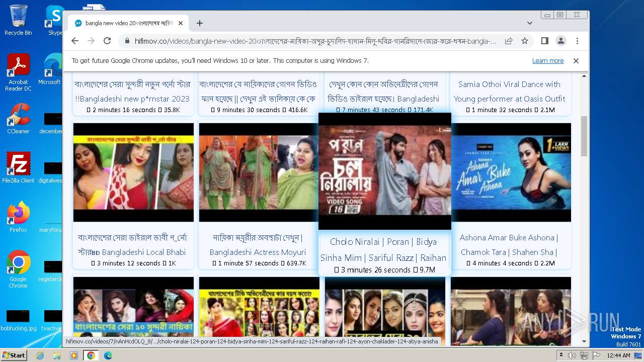This screenshot has height=362, width=644.
Task: Switch to Chrome in taskbar
Action: click(91, 355)
